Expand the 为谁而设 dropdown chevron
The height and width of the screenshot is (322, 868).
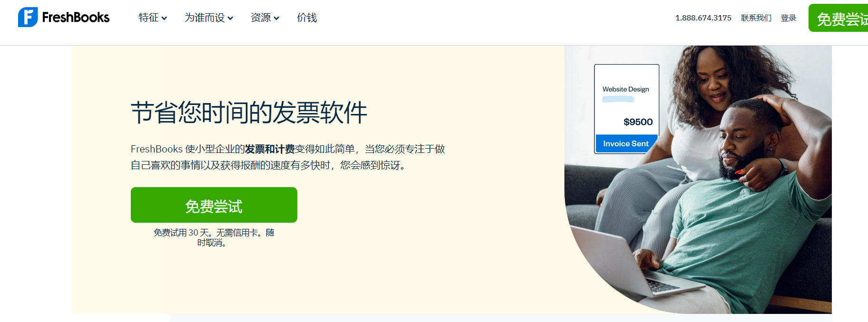click(230, 19)
